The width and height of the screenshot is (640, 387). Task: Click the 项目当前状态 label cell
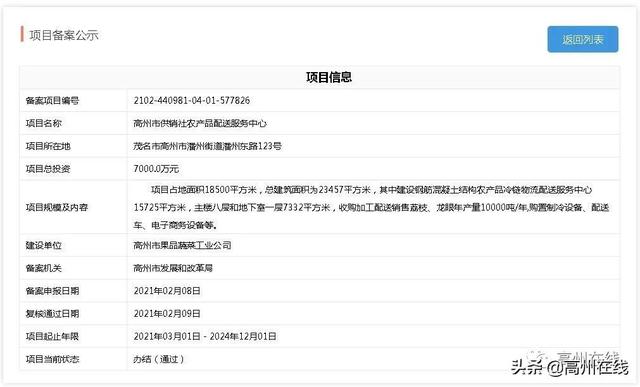point(73,359)
